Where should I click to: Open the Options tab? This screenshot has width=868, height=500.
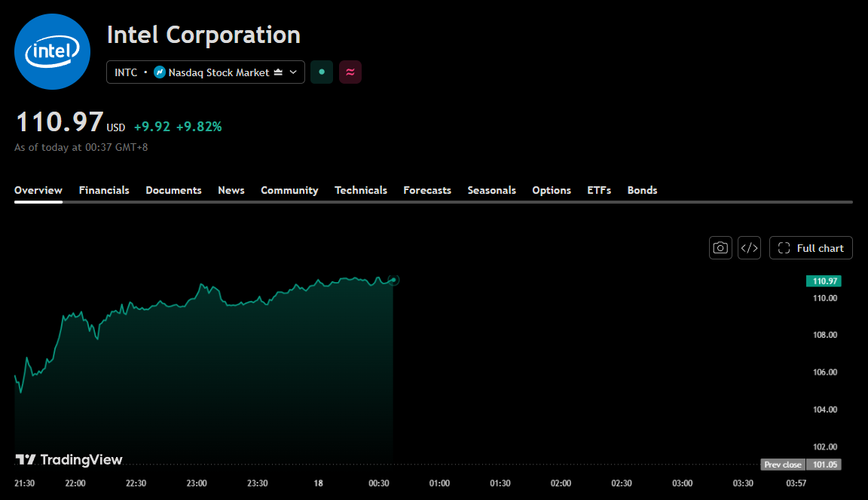pyautogui.click(x=552, y=190)
